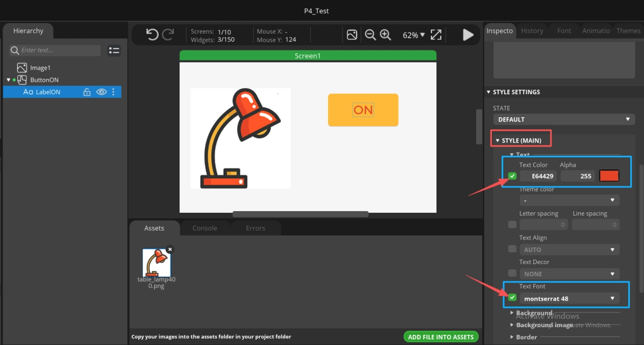
Task: Collapse the STYLE (MAIN) section
Action: [521, 140]
